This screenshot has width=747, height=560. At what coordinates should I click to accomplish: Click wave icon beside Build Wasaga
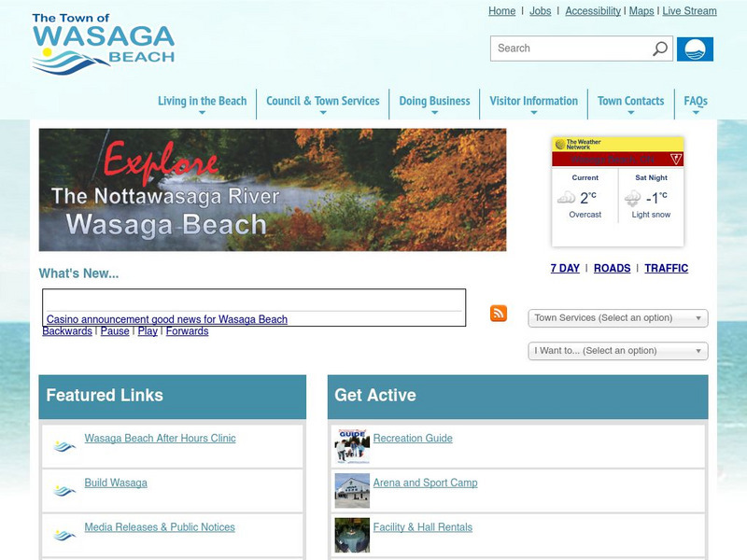click(x=63, y=491)
